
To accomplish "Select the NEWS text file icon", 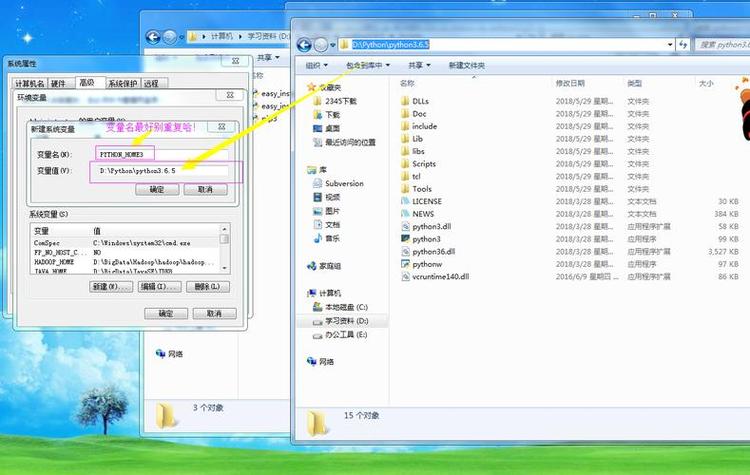I will coord(405,213).
